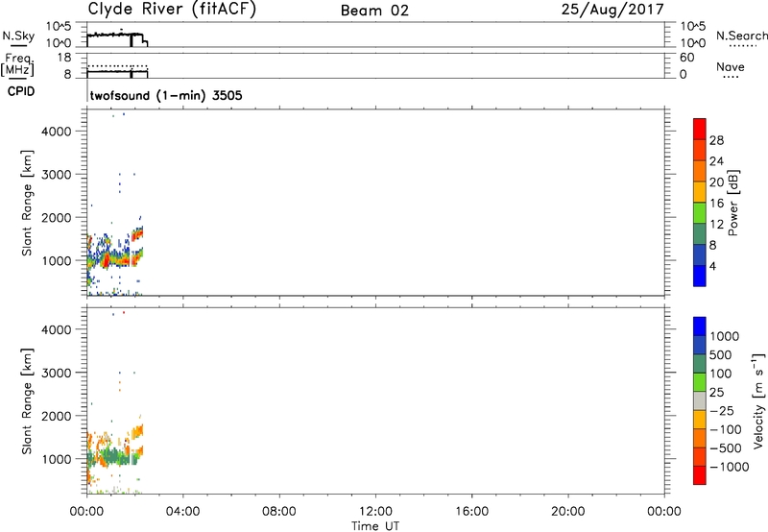
Task: Click the '500' tick on Velocity colorbar
Action: tap(721, 354)
